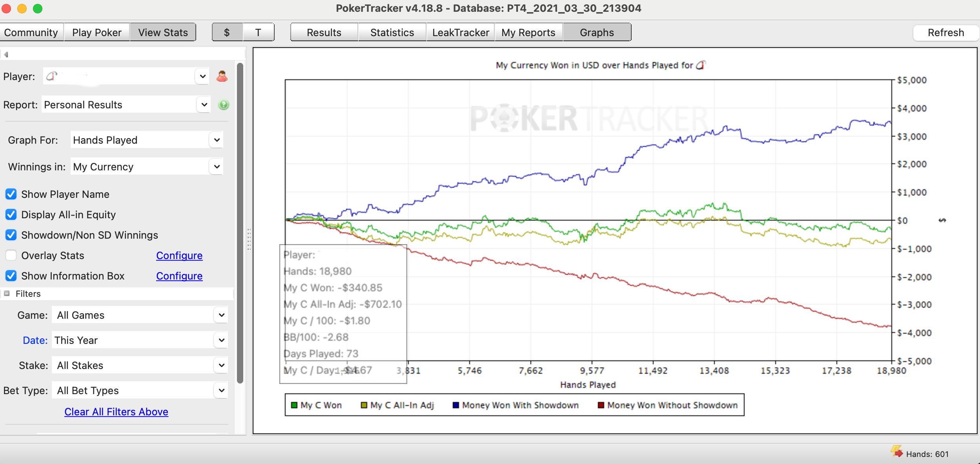The height and width of the screenshot is (464, 980).
Task: Click the chart title text
Action: coord(595,65)
